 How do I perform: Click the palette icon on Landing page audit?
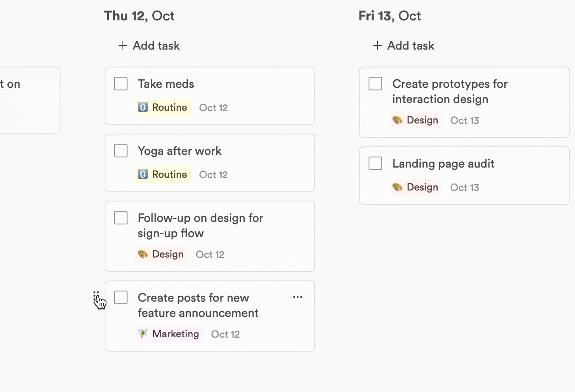(398, 187)
